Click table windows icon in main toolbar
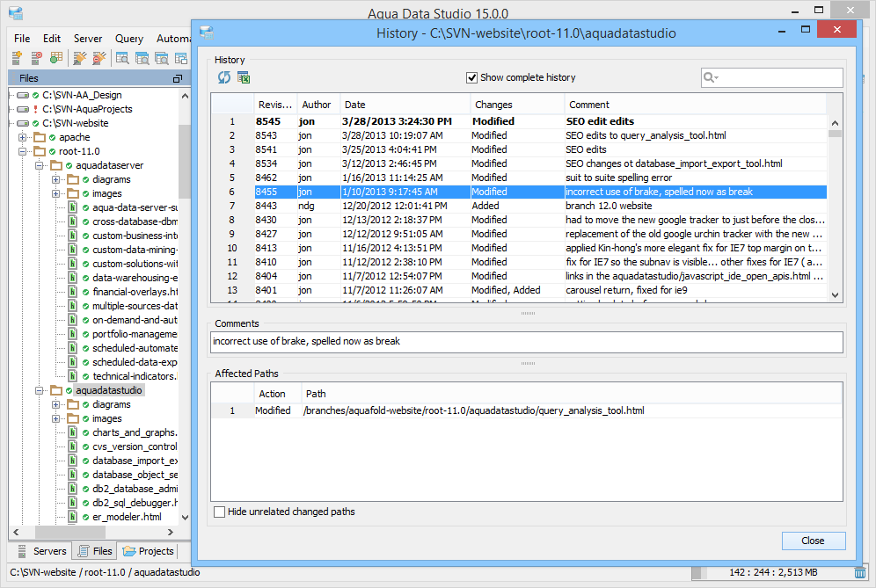Image resolution: width=876 pixels, height=588 pixels. 181,58
